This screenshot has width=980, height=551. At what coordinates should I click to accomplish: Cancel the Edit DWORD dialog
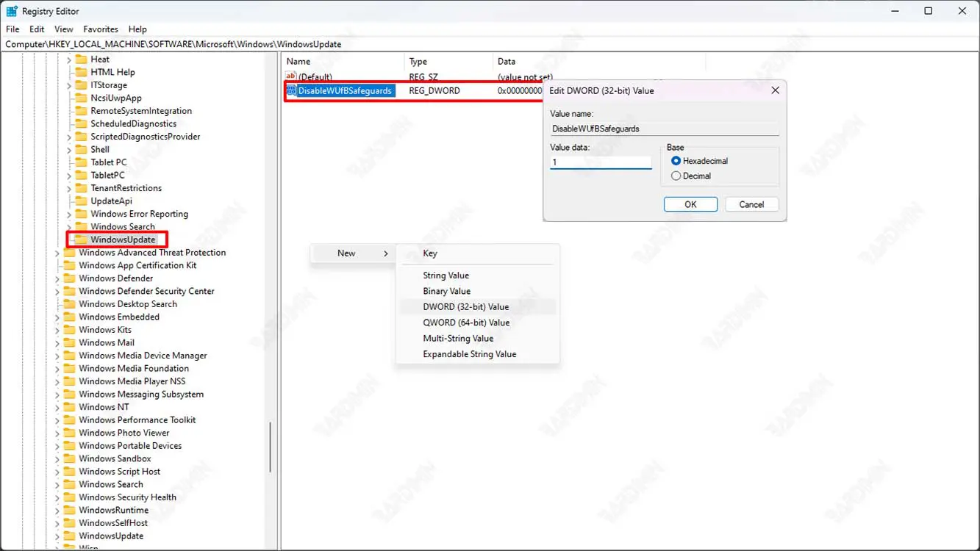click(x=751, y=204)
